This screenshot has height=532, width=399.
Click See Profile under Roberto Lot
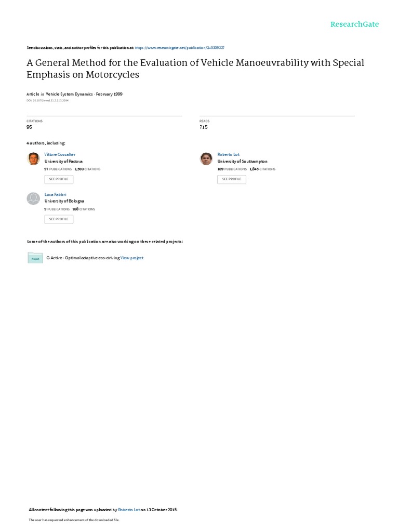tap(232, 179)
